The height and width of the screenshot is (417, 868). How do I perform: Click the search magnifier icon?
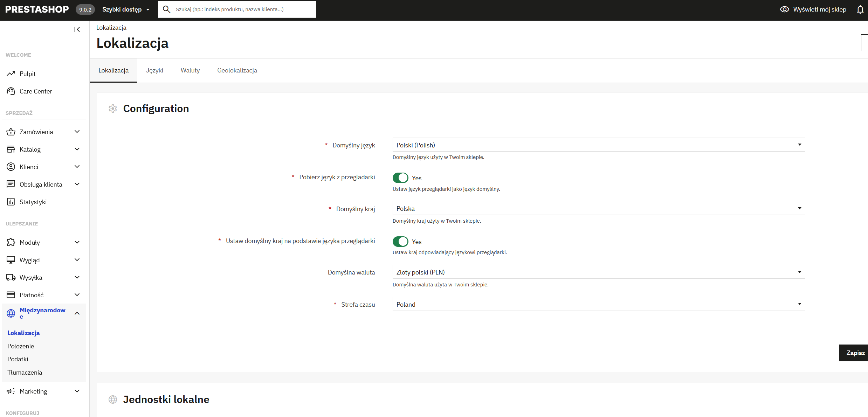[x=167, y=9]
